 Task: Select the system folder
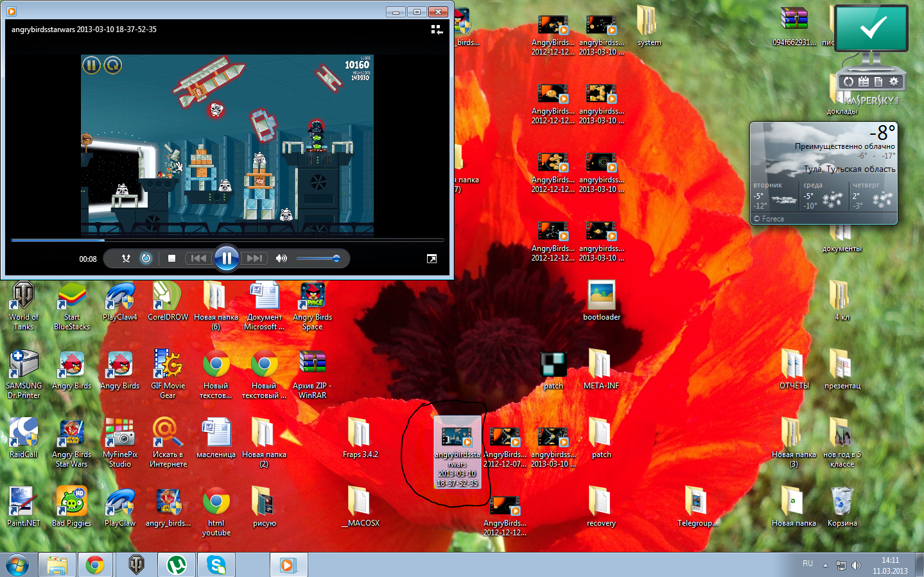(649, 27)
